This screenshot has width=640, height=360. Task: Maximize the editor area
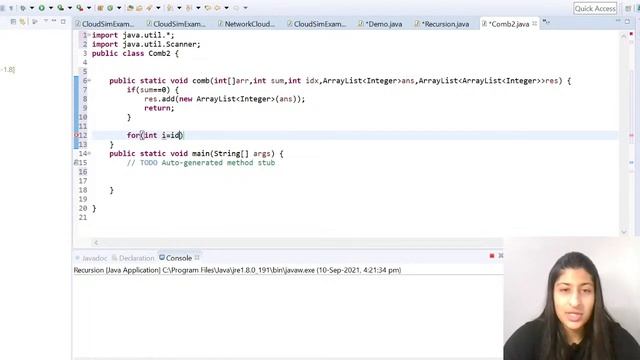(627, 21)
